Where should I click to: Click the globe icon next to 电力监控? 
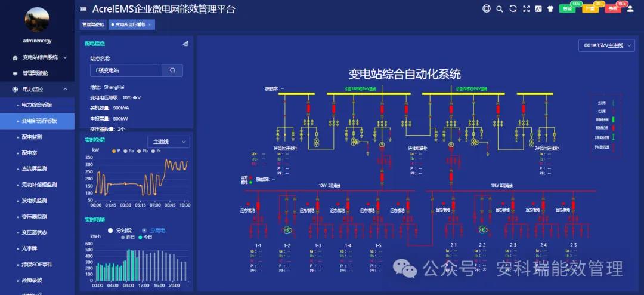point(15,90)
